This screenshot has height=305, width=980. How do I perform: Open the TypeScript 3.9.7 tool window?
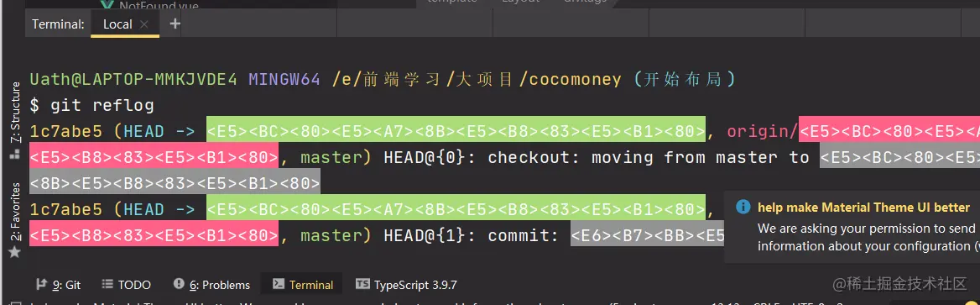pyautogui.click(x=406, y=285)
